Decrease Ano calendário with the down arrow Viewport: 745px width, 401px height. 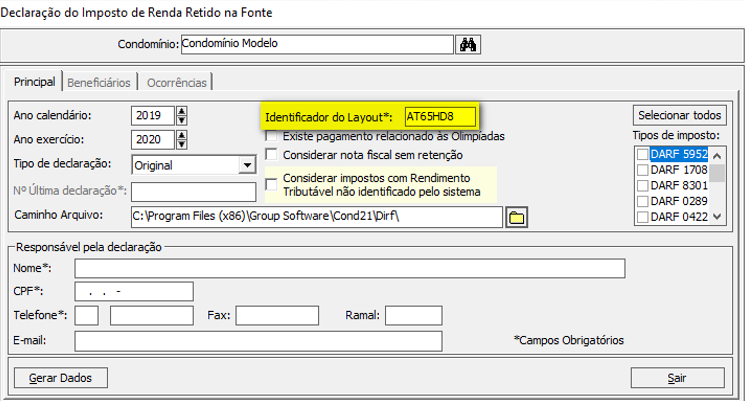pyautogui.click(x=181, y=120)
